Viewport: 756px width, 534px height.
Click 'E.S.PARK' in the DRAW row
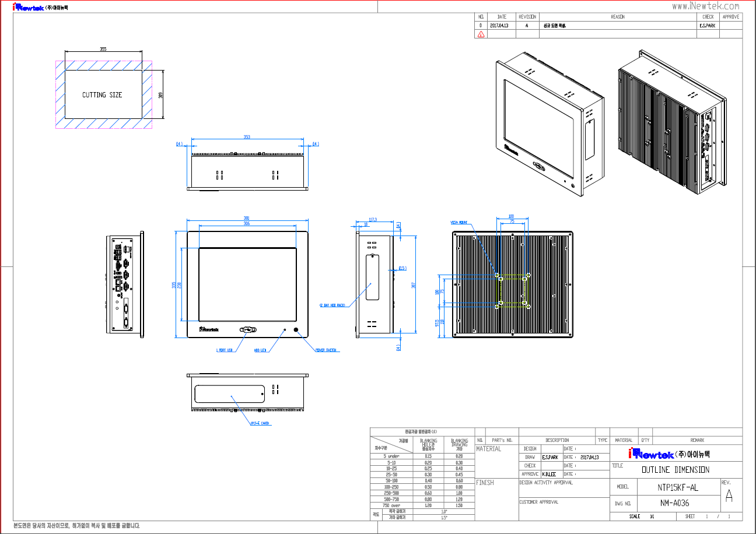tap(550, 457)
